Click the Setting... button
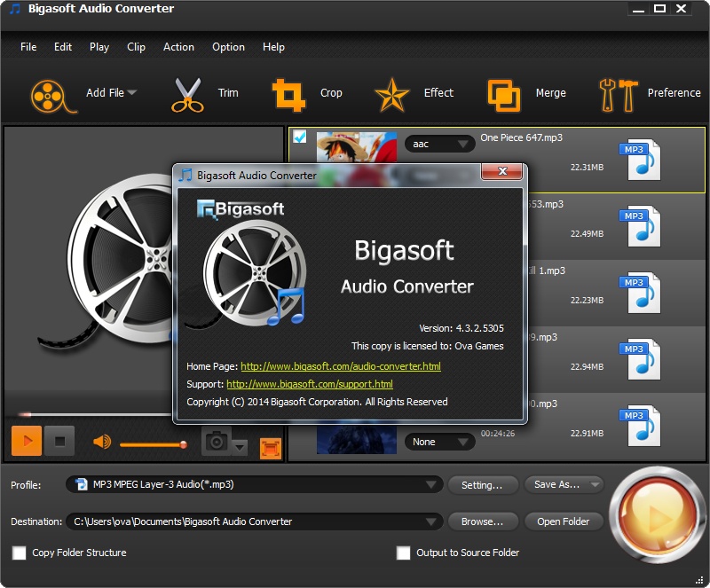 483,485
